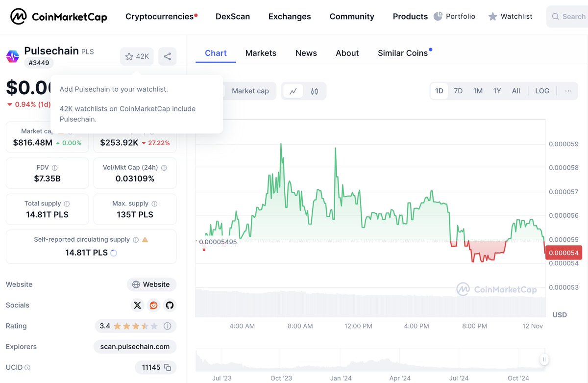This screenshot has width=588, height=383.
Task: Open explorer scan.pulsechain.com
Action: [x=135, y=347]
